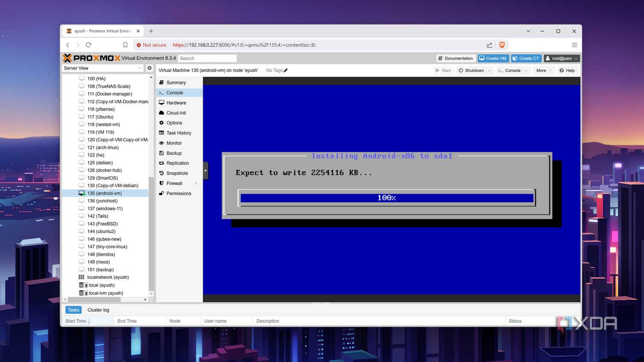Open the Replication section
Viewport: 644px width, 362px height.
[x=179, y=163]
